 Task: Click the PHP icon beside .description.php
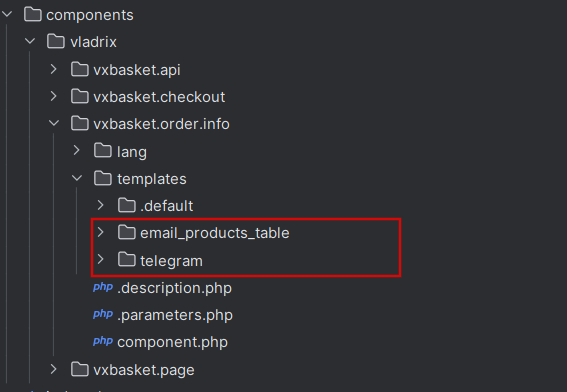(103, 287)
